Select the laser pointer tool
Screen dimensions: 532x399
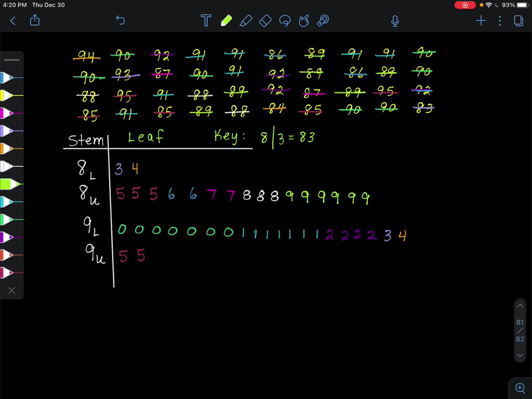coord(324,21)
